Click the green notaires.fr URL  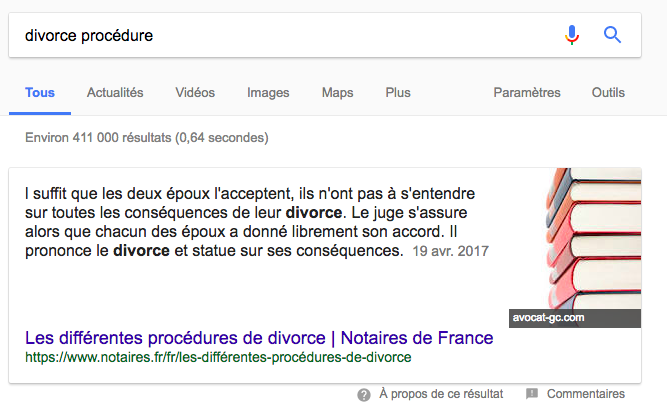(x=218, y=356)
